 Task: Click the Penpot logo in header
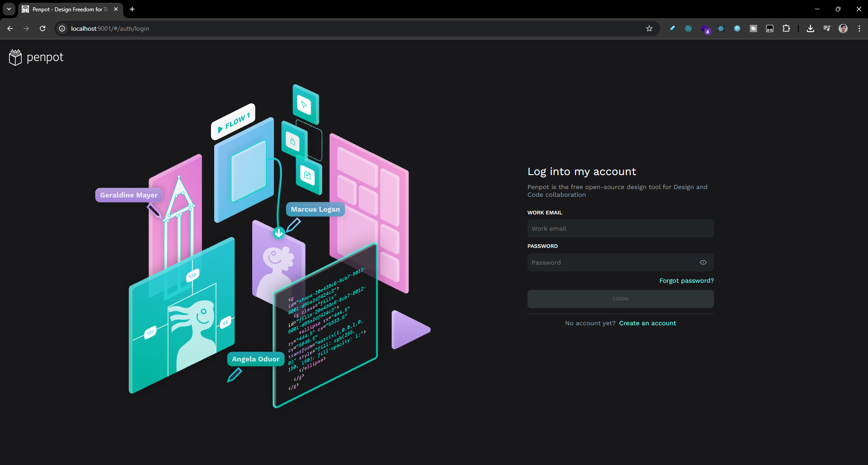click(x=36, y=57)
